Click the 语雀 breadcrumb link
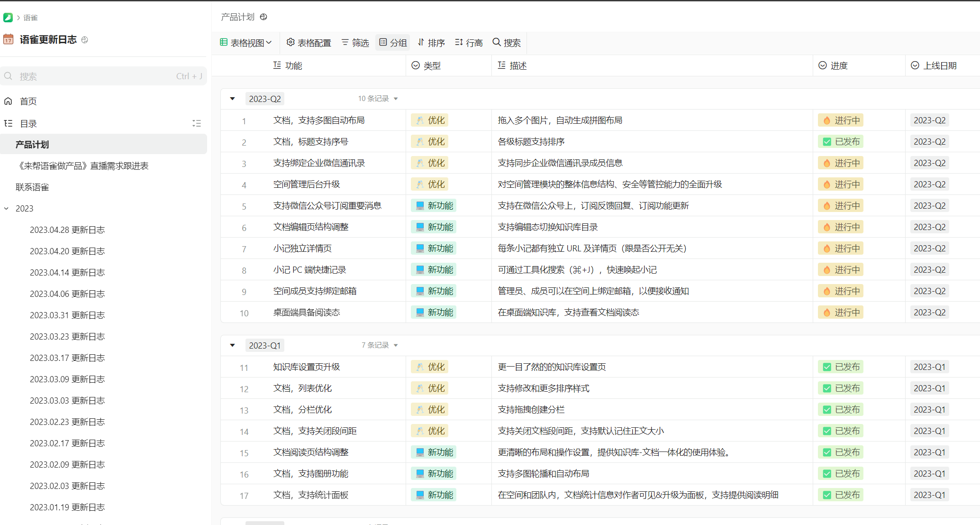Viewport: 980px width, 525px height. [30, 18]
